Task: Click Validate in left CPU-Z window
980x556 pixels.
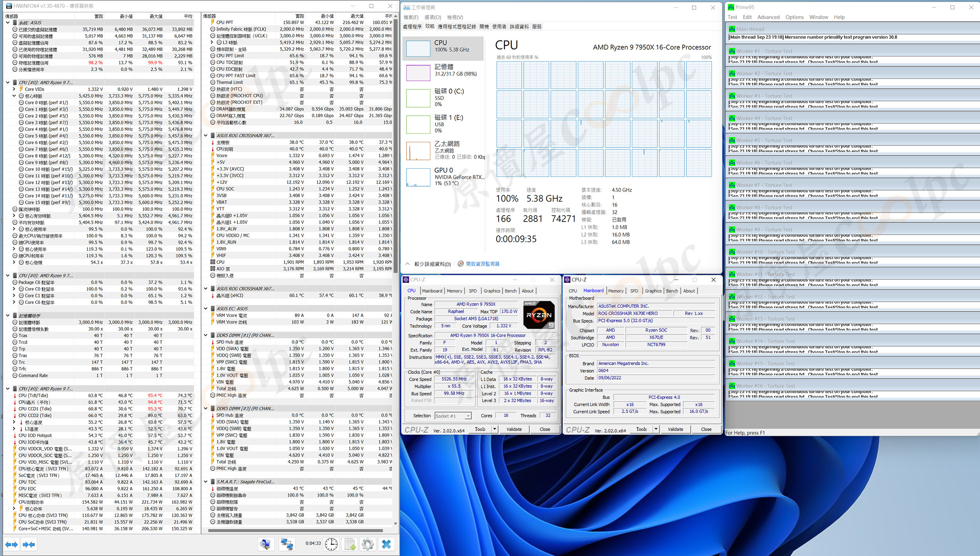Action: pyautogui.click(x=514, y=429)
